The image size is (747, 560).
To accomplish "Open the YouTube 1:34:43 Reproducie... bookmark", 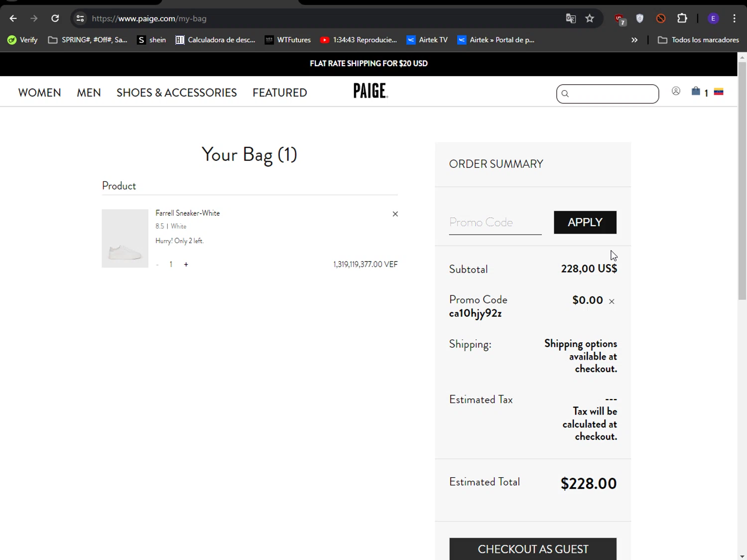I will pos(359,40).
